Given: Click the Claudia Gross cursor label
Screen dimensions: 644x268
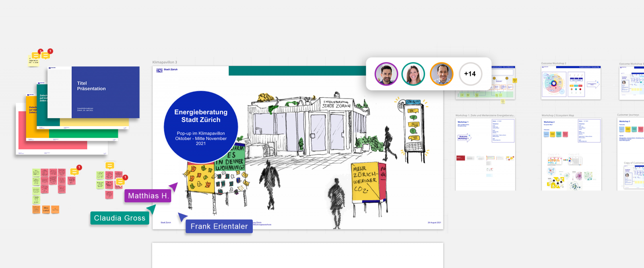Looking at the screenshot, I should coord(120,218).
